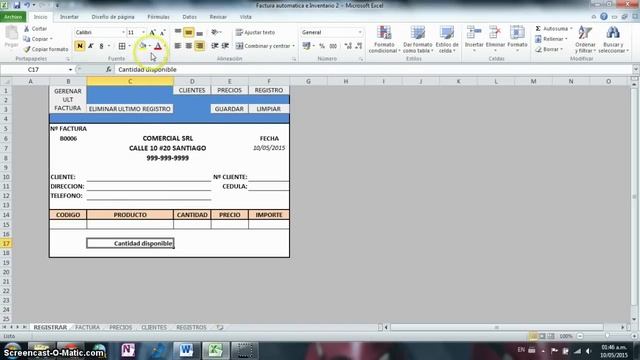Click the borders icon in Fuente group
This screenshot has height=360, width=640.
tap(122, 46)
